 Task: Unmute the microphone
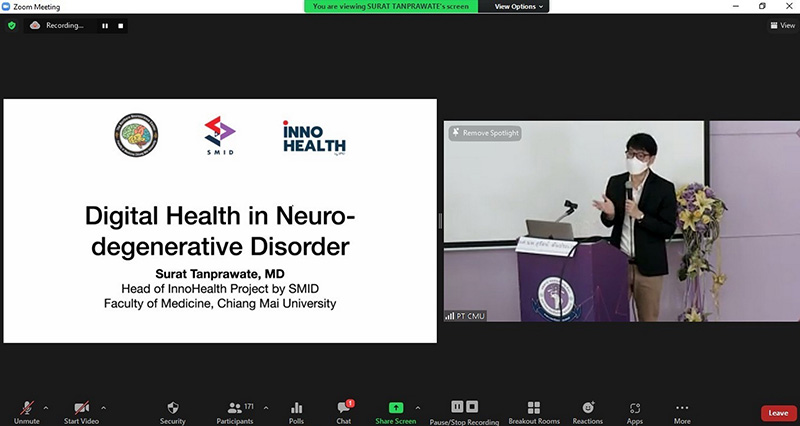click(27, 412)
